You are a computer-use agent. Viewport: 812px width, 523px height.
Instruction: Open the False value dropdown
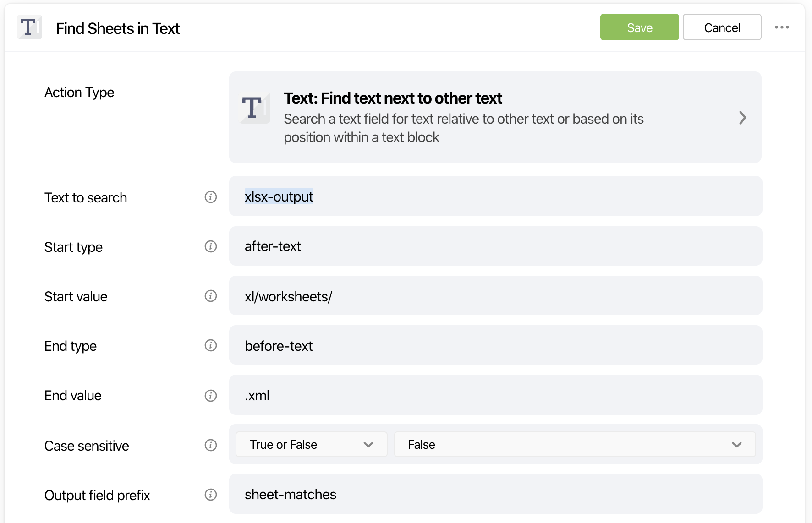click(575, 445)
